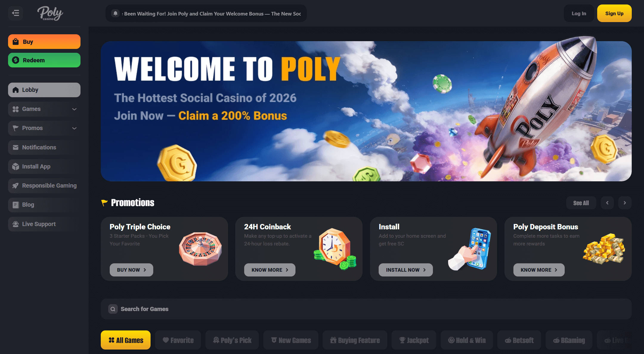644x354 pixels.
Task: Click the notification bell icon in announcement bar
Action: [115, 13]
